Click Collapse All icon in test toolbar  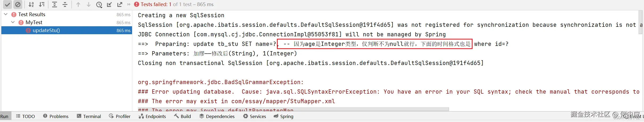[65, 5]
